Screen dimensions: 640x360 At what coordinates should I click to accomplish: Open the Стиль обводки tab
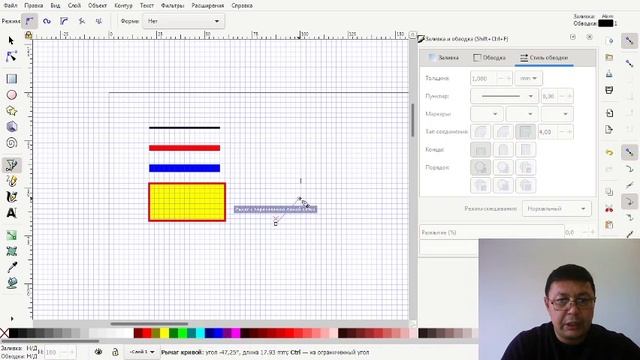[x=544, y=58]
